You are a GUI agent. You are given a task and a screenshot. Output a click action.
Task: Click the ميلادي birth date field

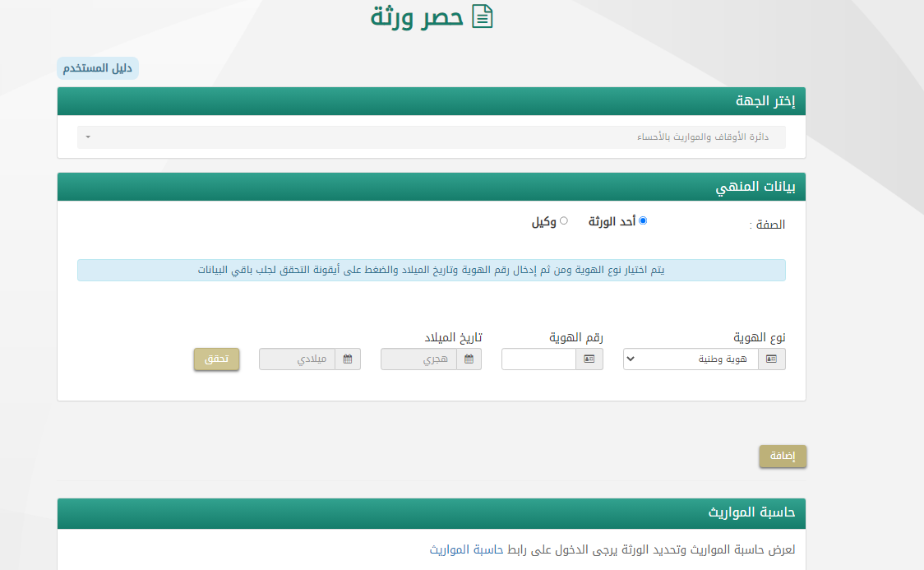pyautogui.click(x=297, y=359)
